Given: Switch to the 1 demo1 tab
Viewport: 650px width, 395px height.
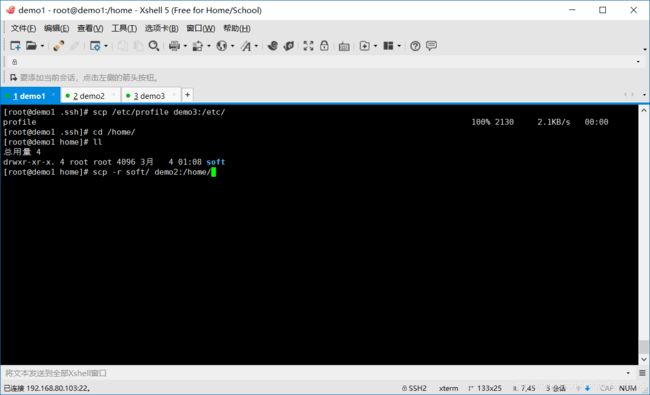Looking at the screenshot, I should 29,96.
